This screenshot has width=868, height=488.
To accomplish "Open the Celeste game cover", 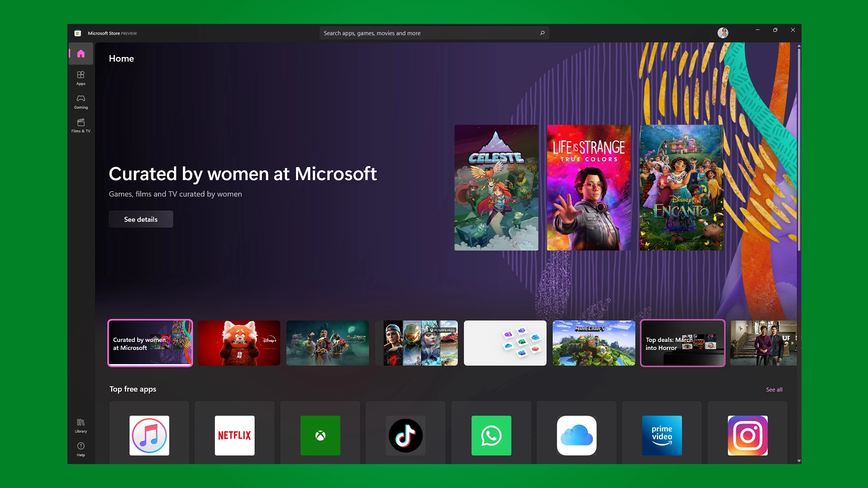I will click(x=496, y=188).
